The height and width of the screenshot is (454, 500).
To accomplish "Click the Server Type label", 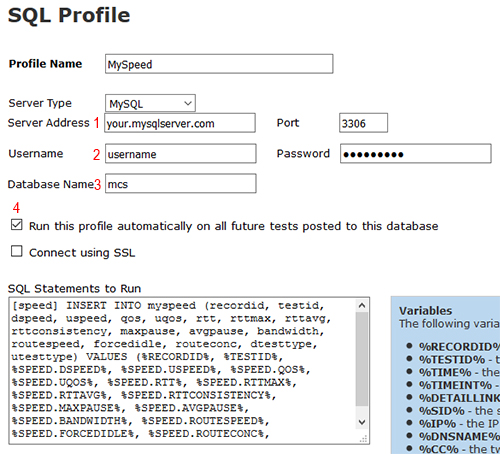I will point(40,103).
